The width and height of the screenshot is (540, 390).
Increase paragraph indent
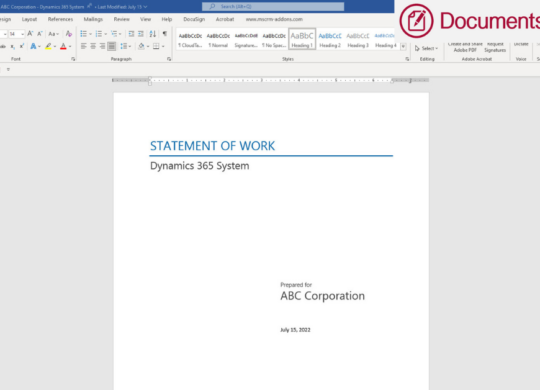141,34
